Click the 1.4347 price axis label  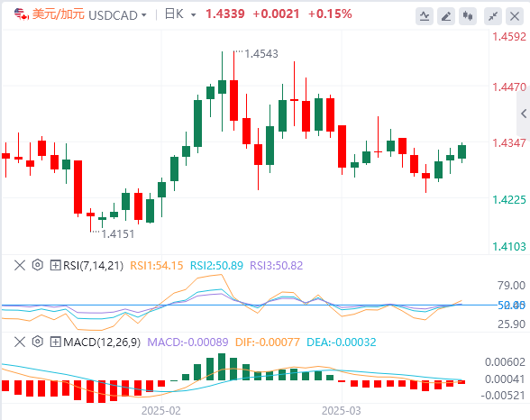coord(509,143)
